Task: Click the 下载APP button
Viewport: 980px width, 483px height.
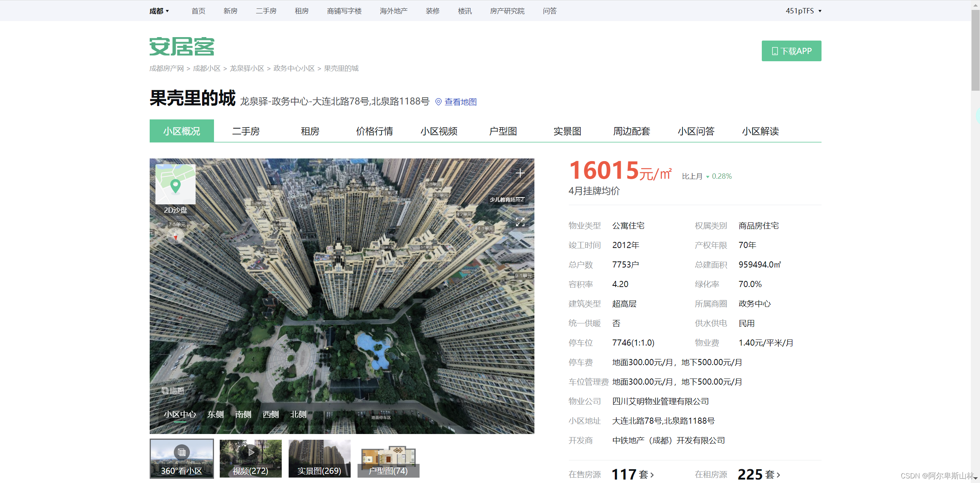Action: pyautogui.click(x=791, y=51)
